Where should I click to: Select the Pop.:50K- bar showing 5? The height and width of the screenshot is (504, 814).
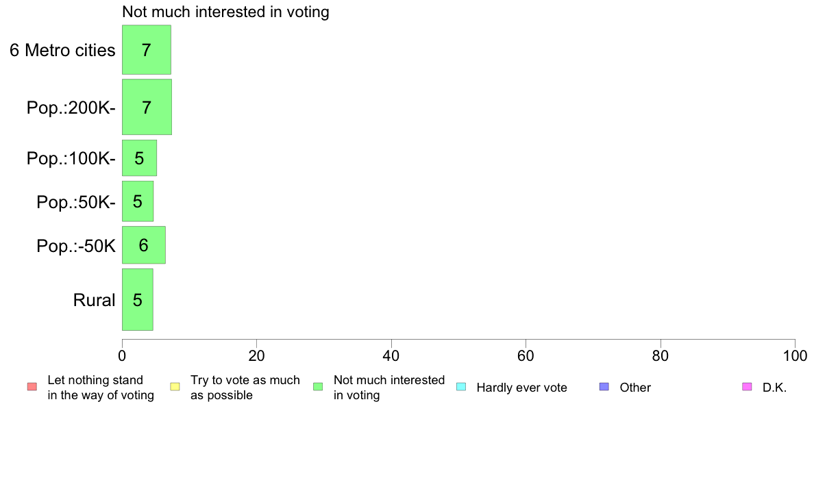coord(138,201)
